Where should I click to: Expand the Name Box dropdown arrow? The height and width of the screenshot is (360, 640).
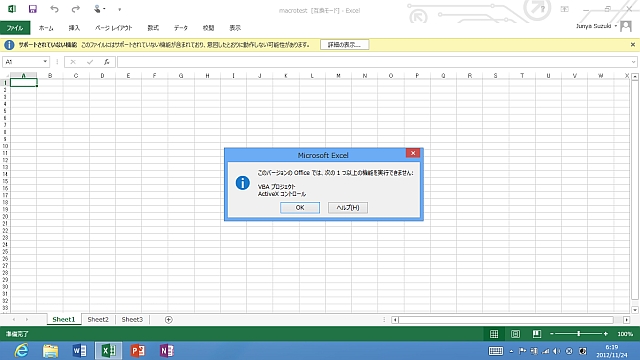[45, 62]
